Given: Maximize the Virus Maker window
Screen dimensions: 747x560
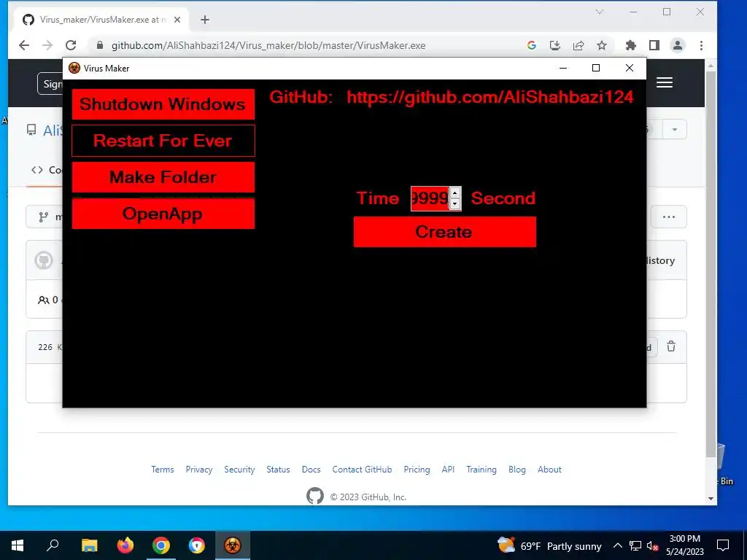Looking at the screenshot, I should click(x=596, y=68).
